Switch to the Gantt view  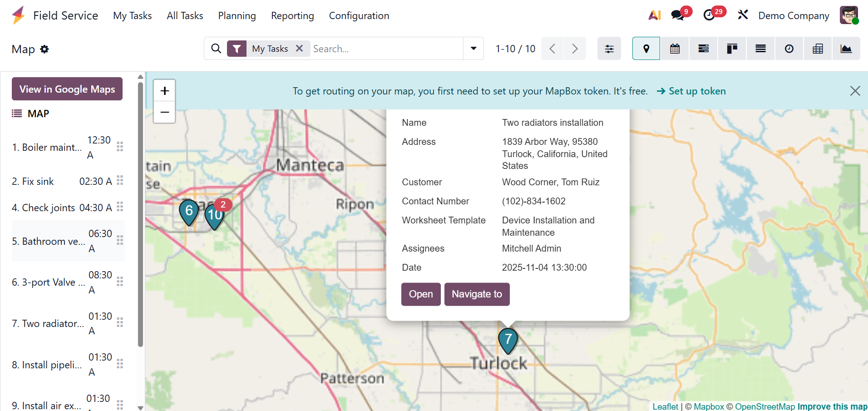pyautogui.click(x=703, y=49)
